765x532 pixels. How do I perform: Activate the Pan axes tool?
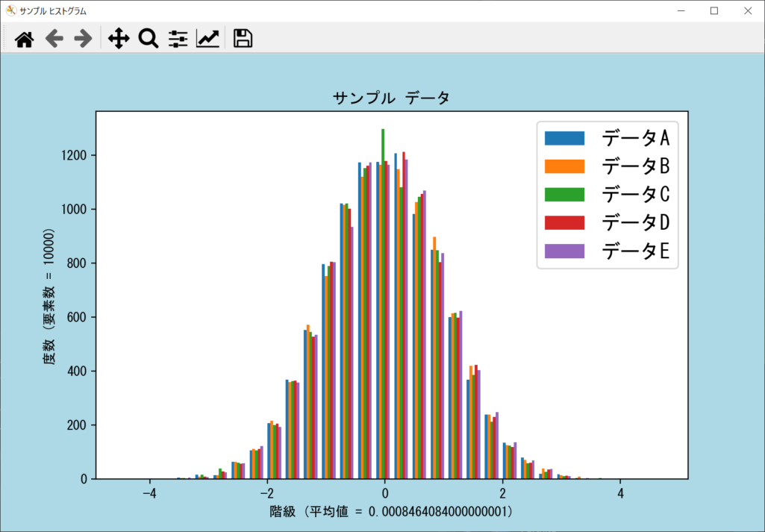119,39
